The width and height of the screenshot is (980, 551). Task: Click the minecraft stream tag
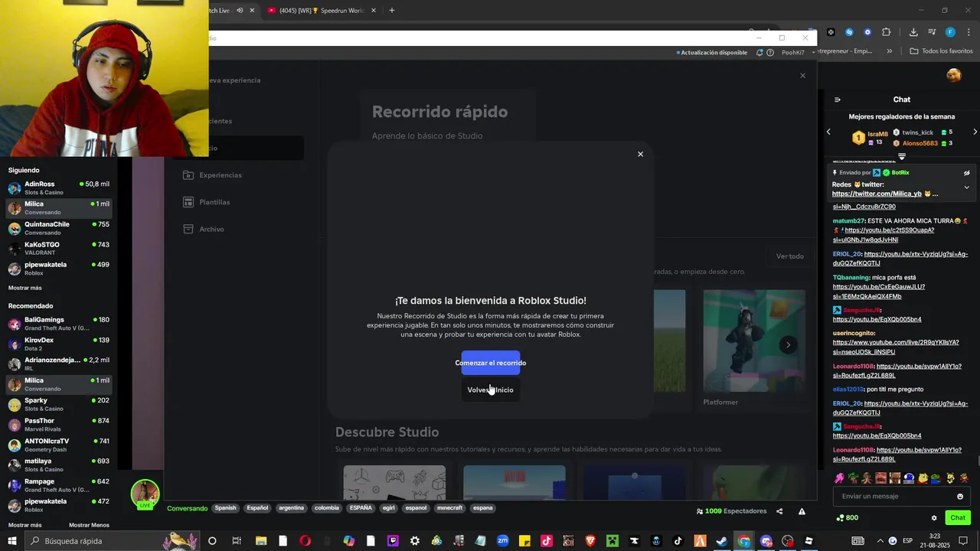(449, 507)
